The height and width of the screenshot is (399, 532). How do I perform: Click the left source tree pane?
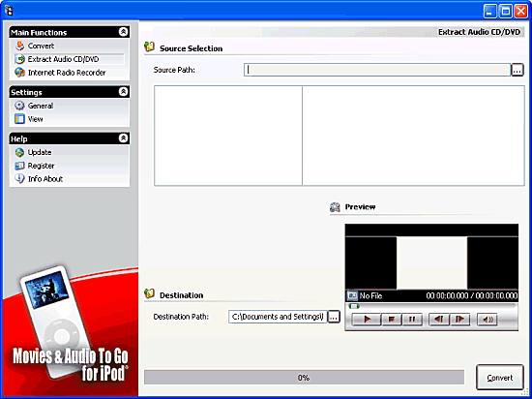coord(228,136)
